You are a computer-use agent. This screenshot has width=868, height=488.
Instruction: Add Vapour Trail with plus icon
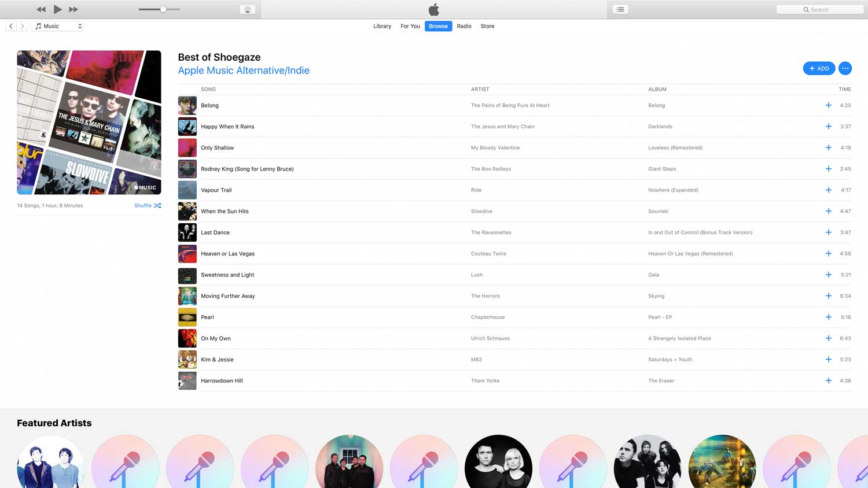coord(828,190)
